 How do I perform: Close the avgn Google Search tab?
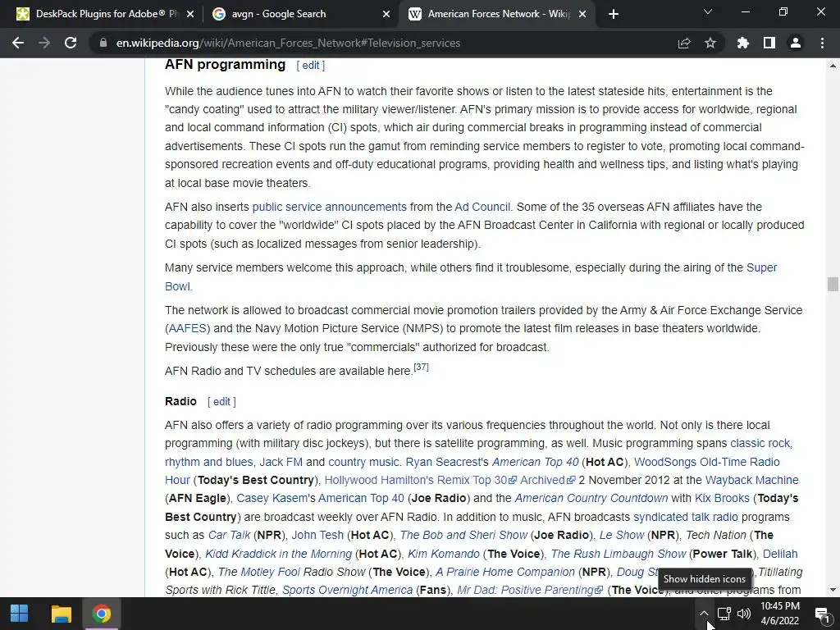coord(386,14)
